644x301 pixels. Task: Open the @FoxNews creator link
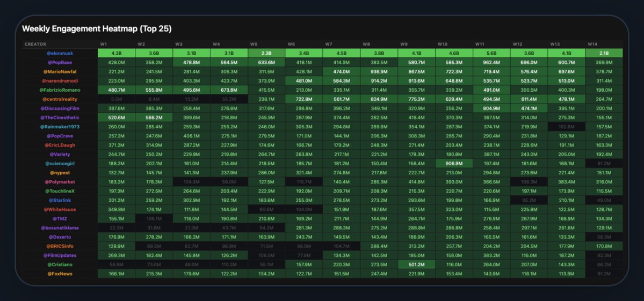coord(60,274)
